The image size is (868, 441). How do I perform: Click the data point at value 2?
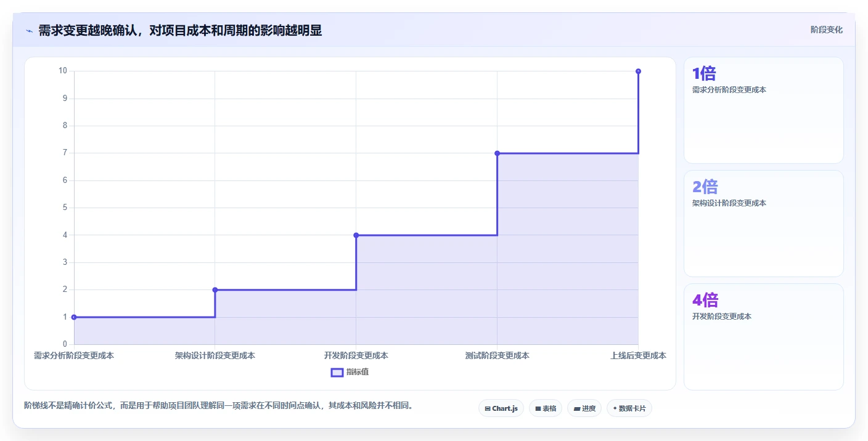(215, 289)
